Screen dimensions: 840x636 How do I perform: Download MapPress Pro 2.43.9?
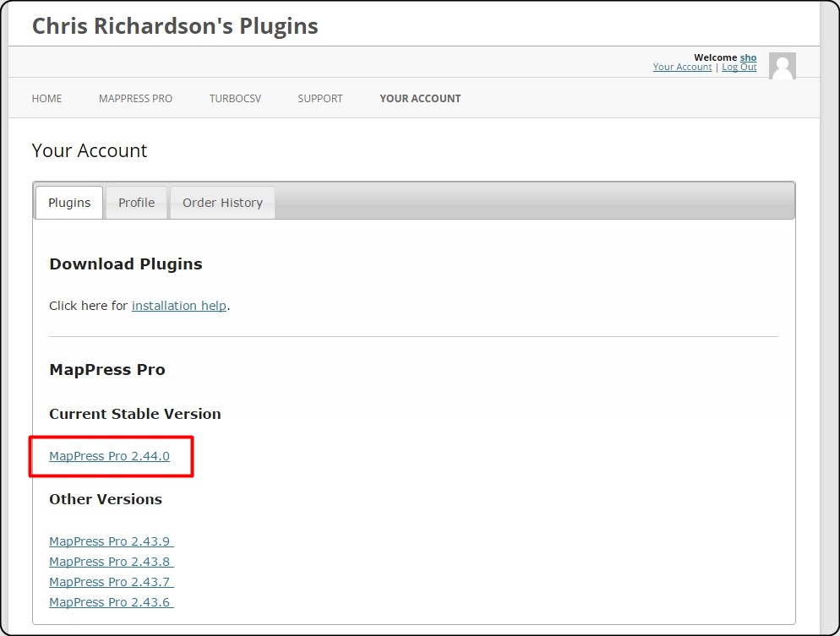112,541
